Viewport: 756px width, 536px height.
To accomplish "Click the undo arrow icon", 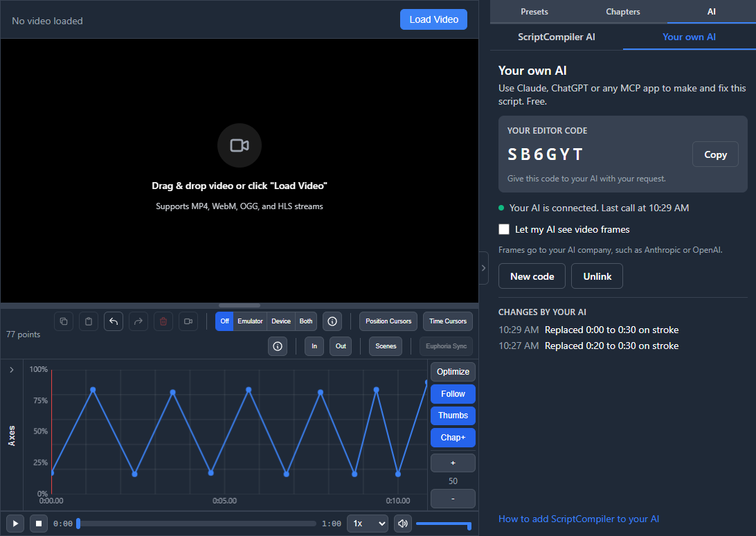I will click(114, 321).
